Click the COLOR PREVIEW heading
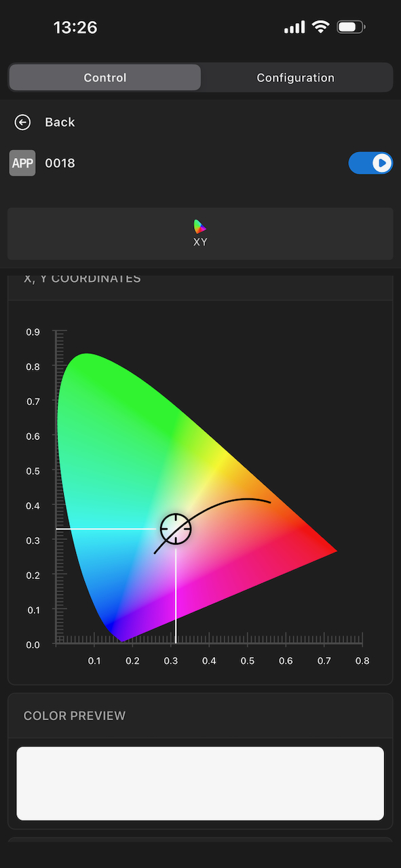This screenshot has width=401, height=868. point(75,715)
